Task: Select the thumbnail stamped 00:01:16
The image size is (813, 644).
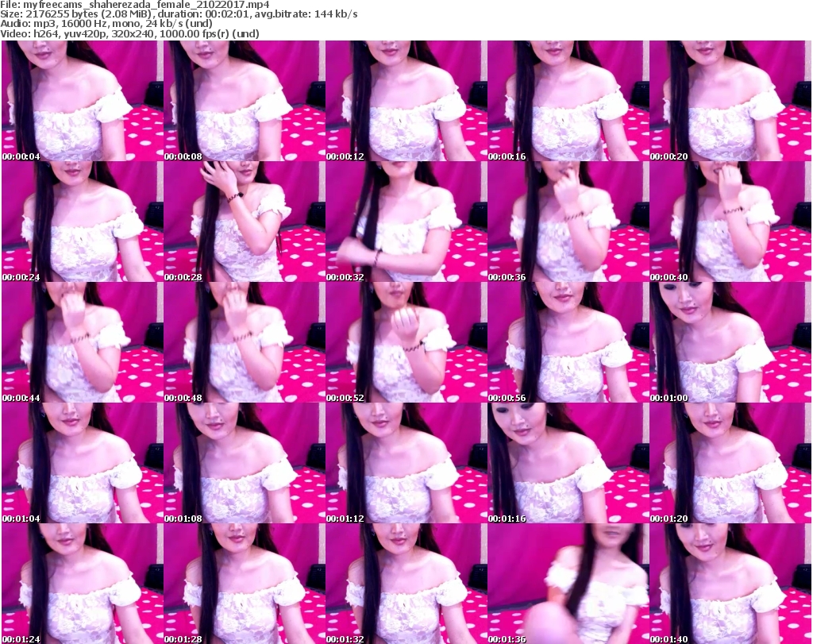Action: point(568,463)
